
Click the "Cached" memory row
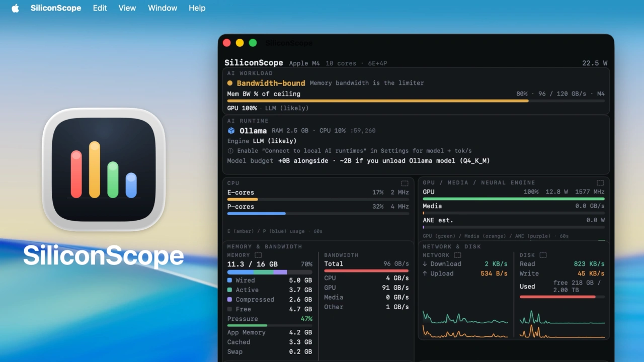click(270, 342)
